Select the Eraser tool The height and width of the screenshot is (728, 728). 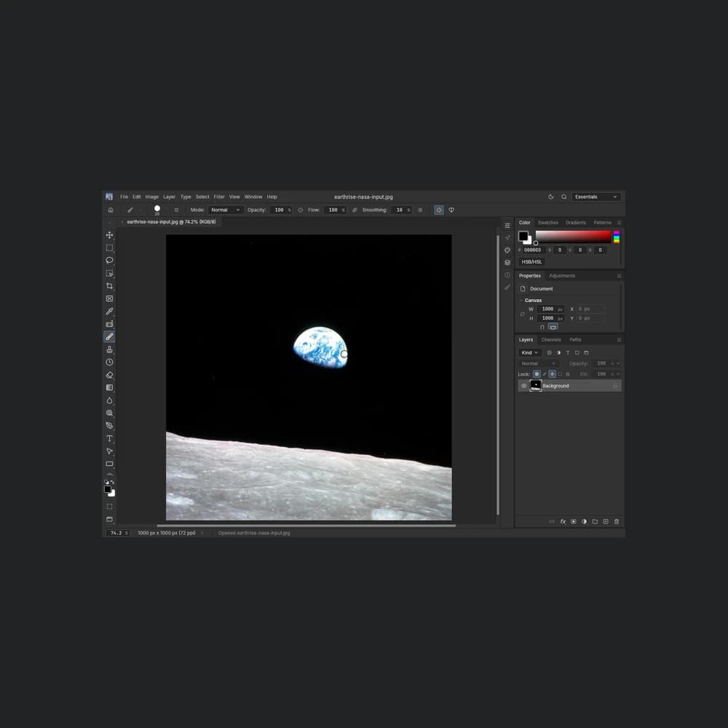[110, 375]
